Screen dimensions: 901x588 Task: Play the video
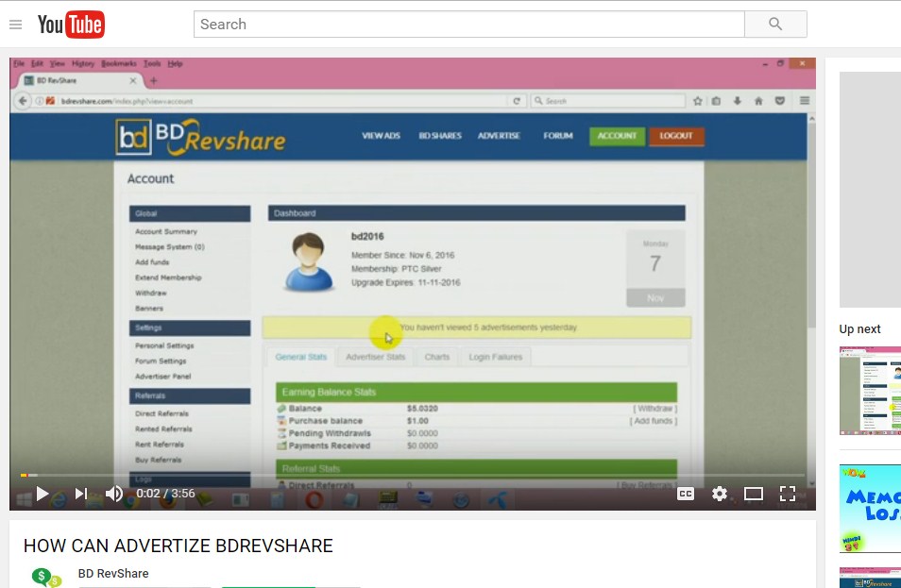point(42,494)
